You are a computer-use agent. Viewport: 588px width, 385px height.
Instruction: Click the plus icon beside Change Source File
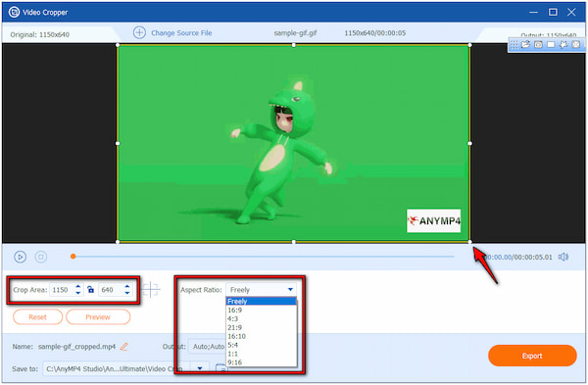click(x=139, y=32)
